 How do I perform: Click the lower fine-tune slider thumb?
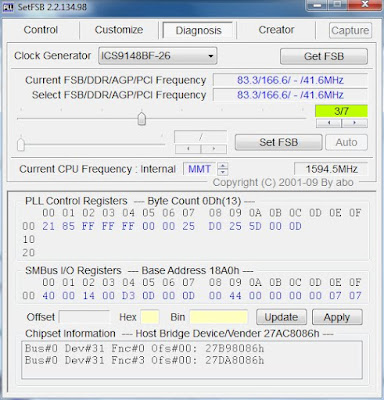point(21,144)
